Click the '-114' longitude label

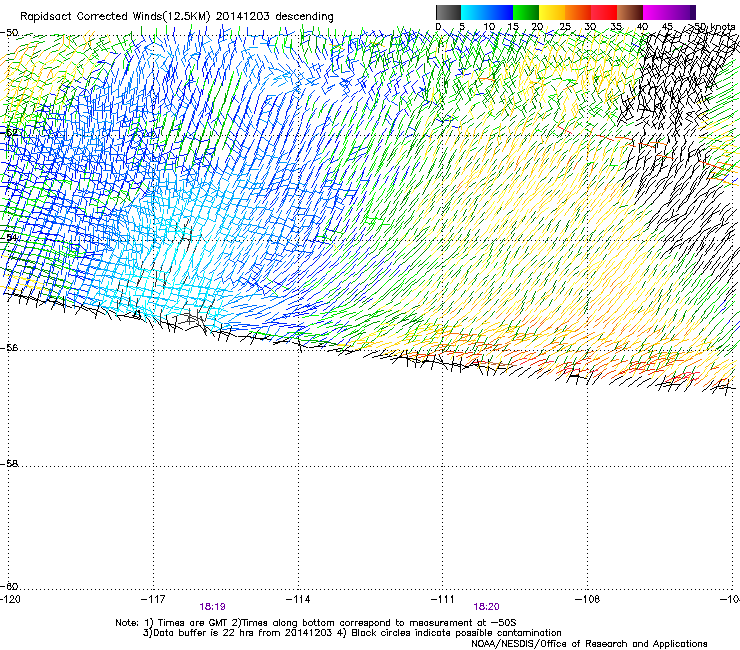point(298,599)
